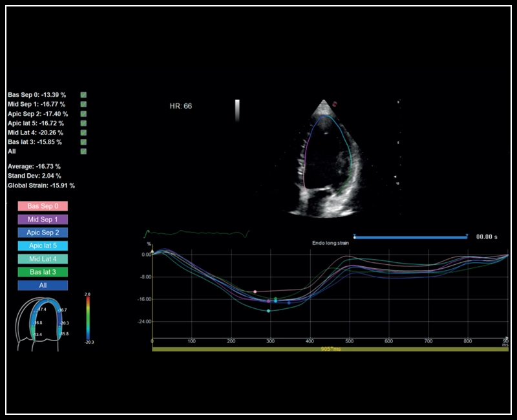Click the Apic lat 5 segment button
The image size is (517, 420).
pos(42,246)
